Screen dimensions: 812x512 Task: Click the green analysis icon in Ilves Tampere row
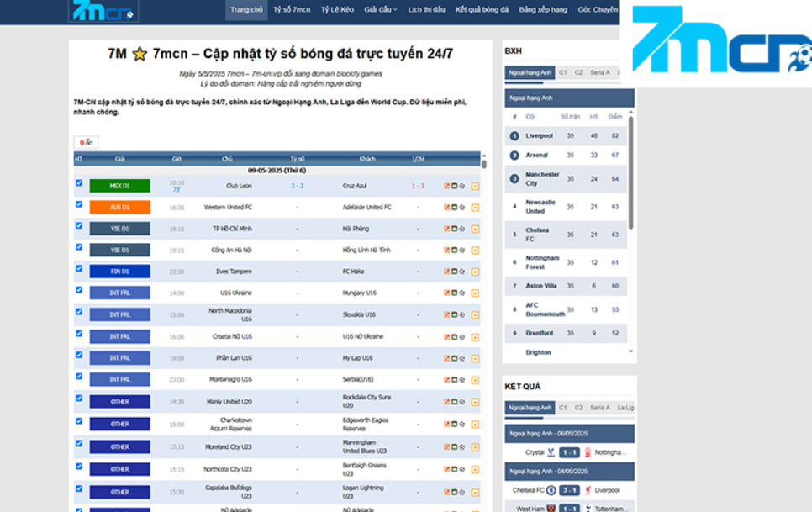point(454,272)
